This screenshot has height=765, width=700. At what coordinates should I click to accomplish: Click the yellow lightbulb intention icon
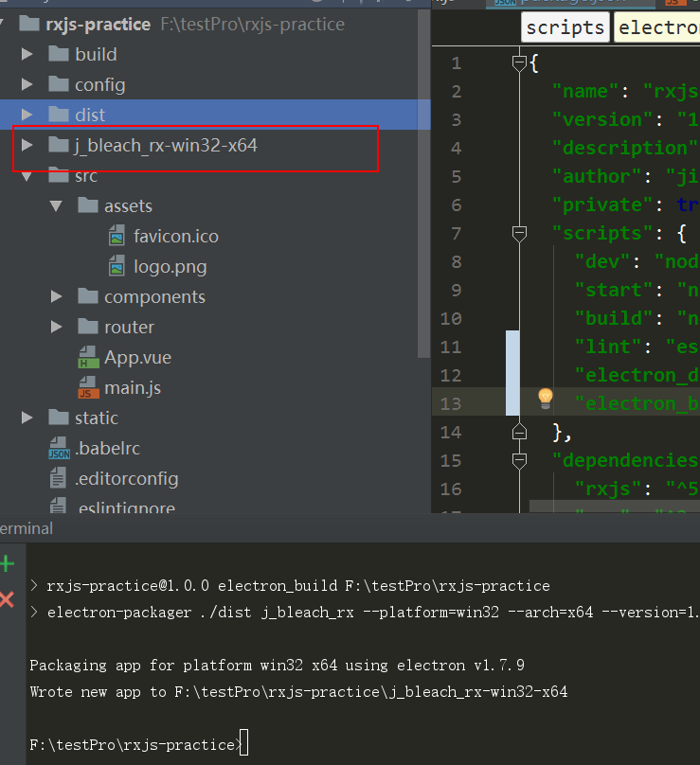click(546, 399)
